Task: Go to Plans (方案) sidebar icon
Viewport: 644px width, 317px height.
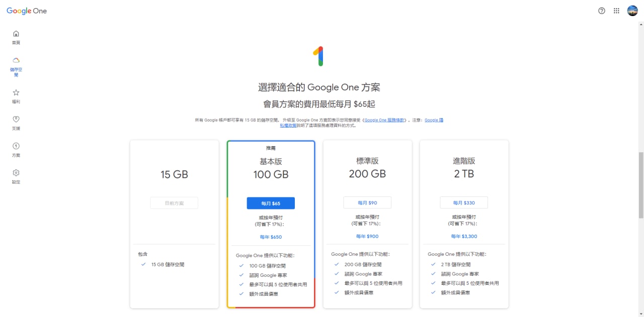Action: pos(16,146)
